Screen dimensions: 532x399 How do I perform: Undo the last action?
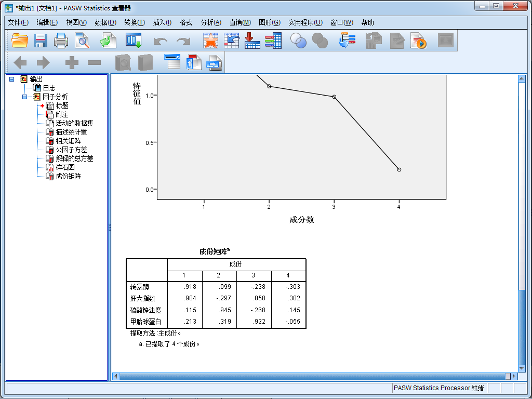point(160,41)
